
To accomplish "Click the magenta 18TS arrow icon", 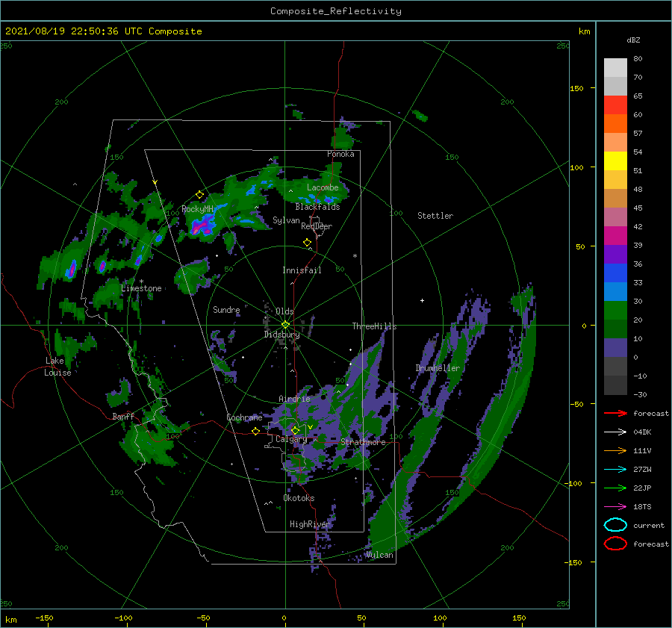I will pyautogui.click(x=615, y=507).
